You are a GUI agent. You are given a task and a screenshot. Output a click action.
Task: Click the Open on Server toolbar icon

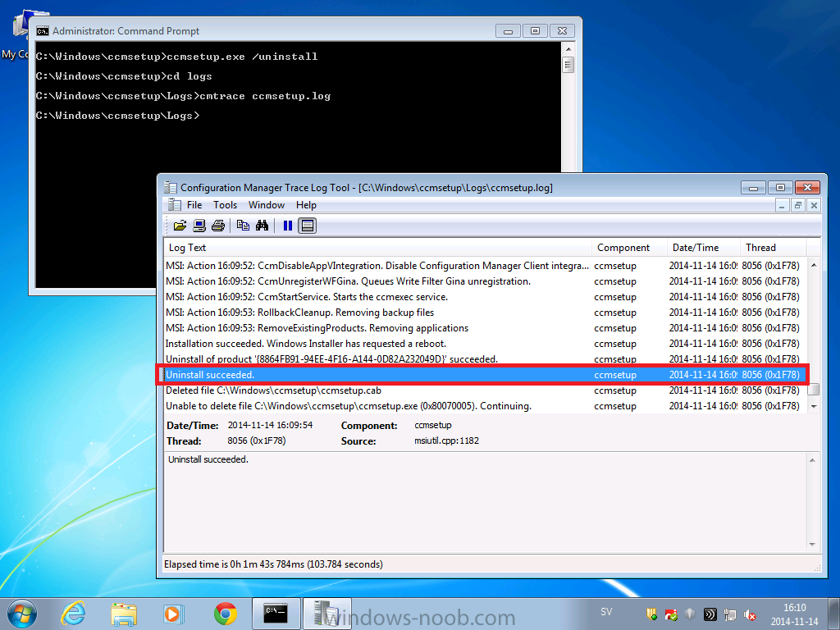(199, 226)
